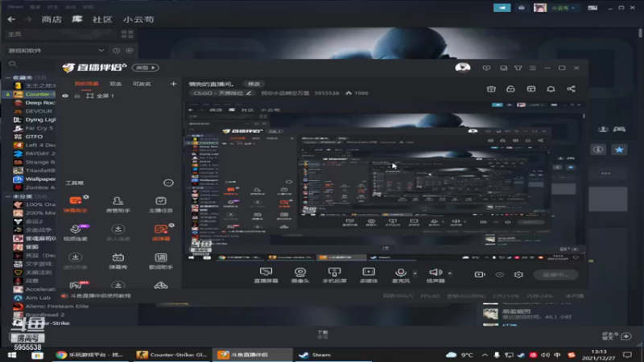Select the 我的场景 scene tab
644x362 pixels.
(86, 84)
